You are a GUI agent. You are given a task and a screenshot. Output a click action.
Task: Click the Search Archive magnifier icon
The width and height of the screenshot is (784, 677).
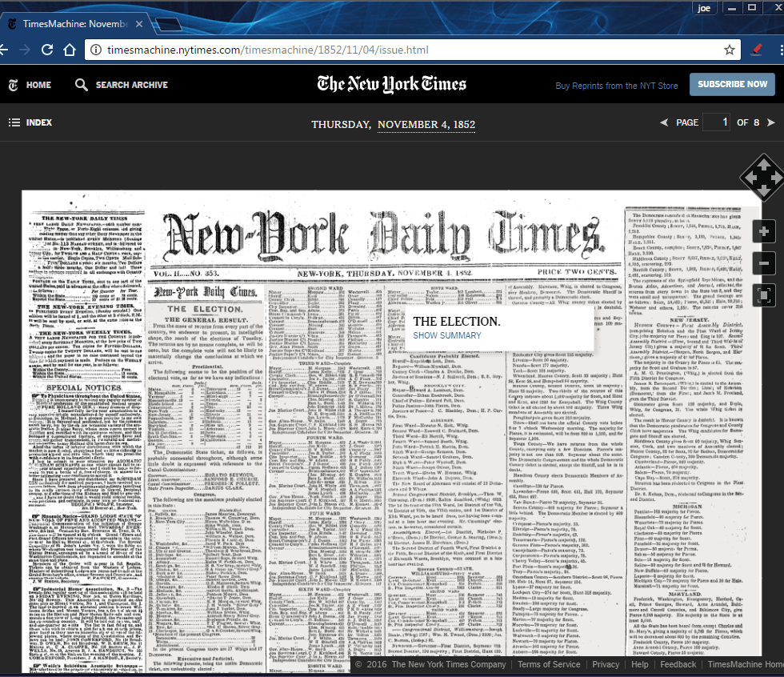pyautogui.click(x=82, y=85)
